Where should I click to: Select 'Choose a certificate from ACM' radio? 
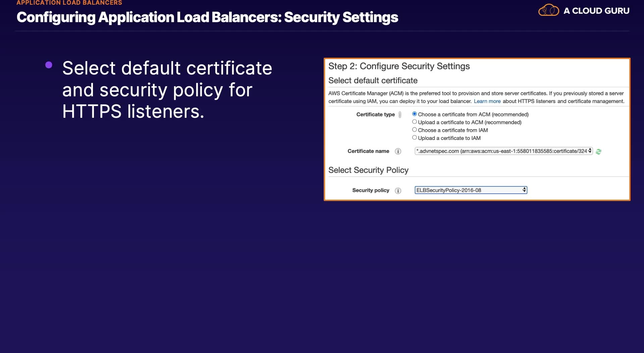(x=415, y=114)
